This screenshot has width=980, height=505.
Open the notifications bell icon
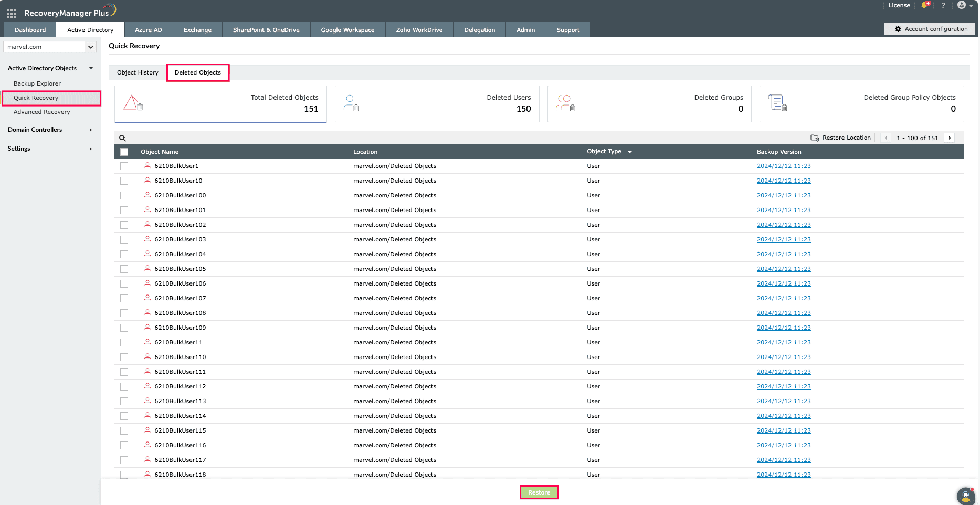point(925,5)
